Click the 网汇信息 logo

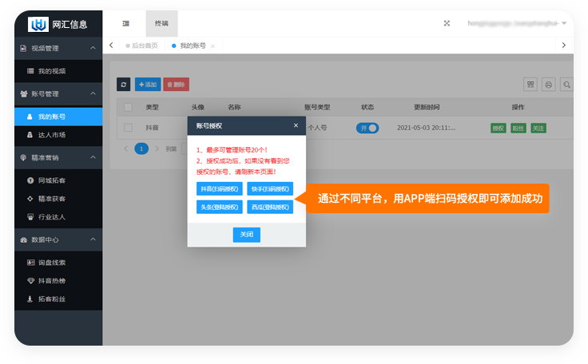(x=58, y=24)
